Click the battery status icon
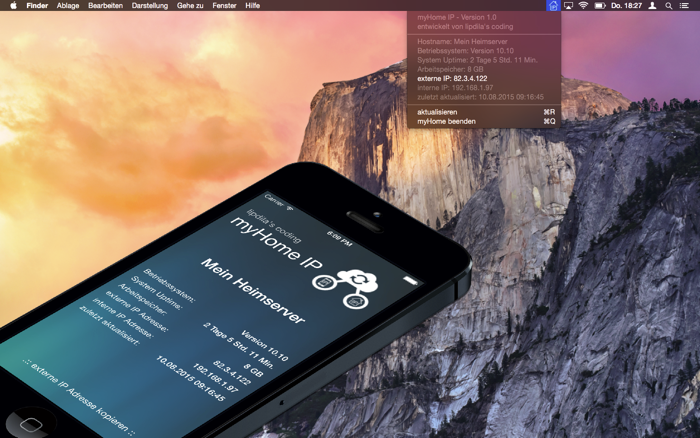This screenshot has height=438, width=700. (600, 6)
